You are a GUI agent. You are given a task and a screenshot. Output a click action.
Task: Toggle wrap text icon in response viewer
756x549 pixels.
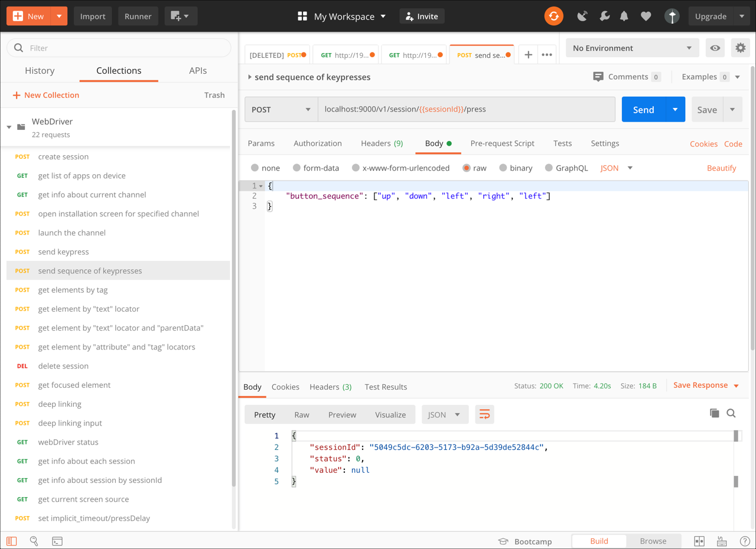[484, 414]
